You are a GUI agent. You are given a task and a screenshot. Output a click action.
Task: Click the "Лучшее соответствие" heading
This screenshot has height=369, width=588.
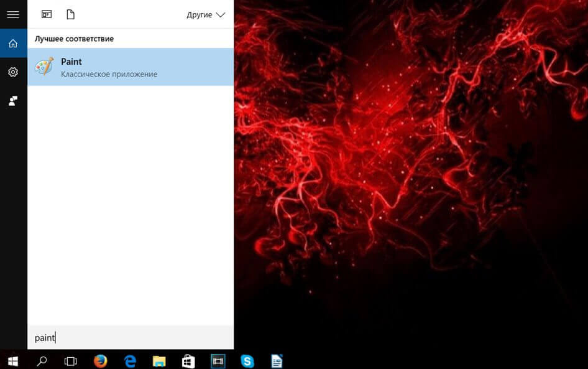74,39
